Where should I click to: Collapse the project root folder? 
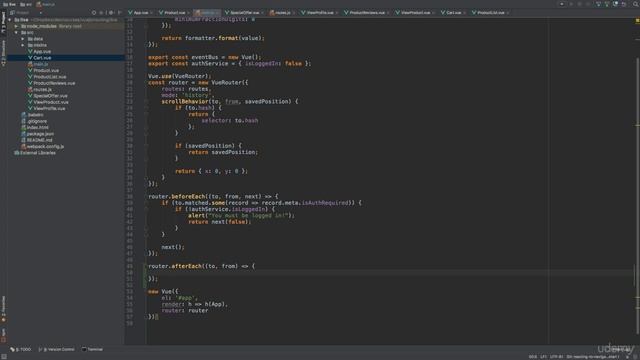(x=10, y=20)
